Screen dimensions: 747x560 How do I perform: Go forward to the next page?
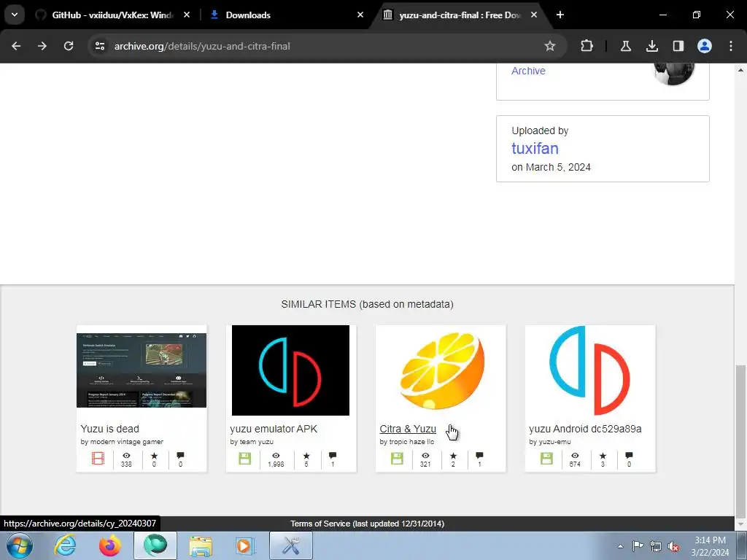coord(42,46)
